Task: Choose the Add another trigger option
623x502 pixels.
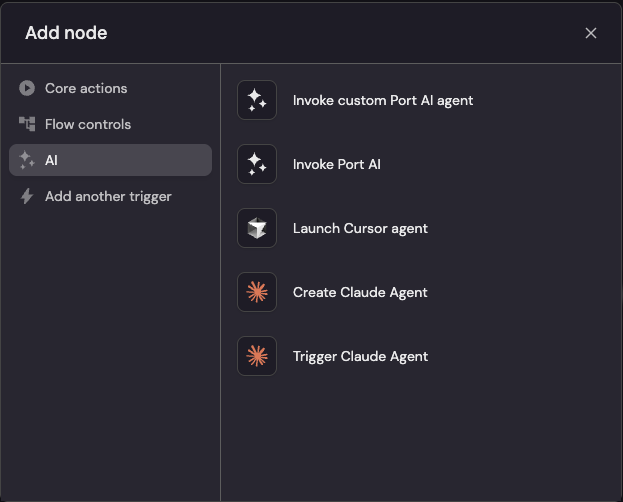Action: click(110, 196)
